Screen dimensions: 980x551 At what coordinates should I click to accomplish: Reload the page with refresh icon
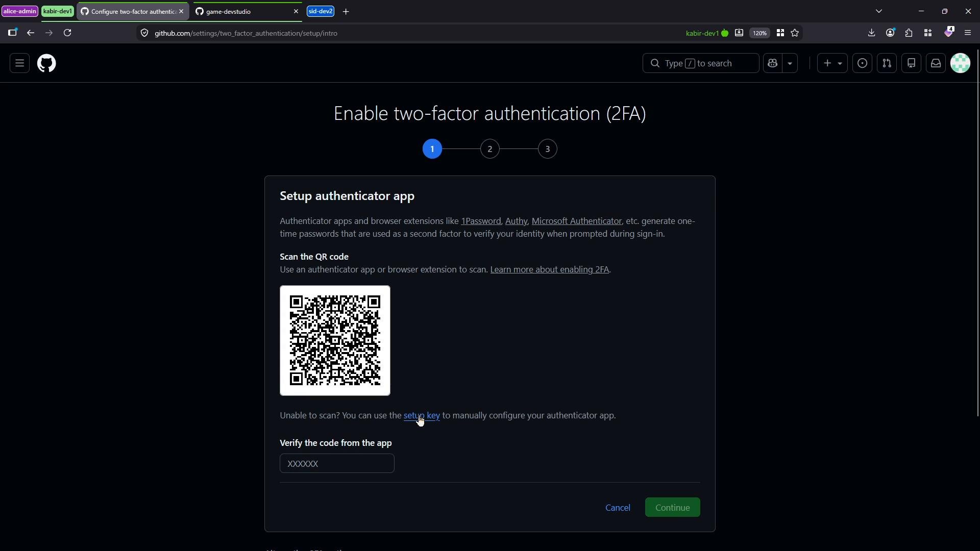point(67,33)
